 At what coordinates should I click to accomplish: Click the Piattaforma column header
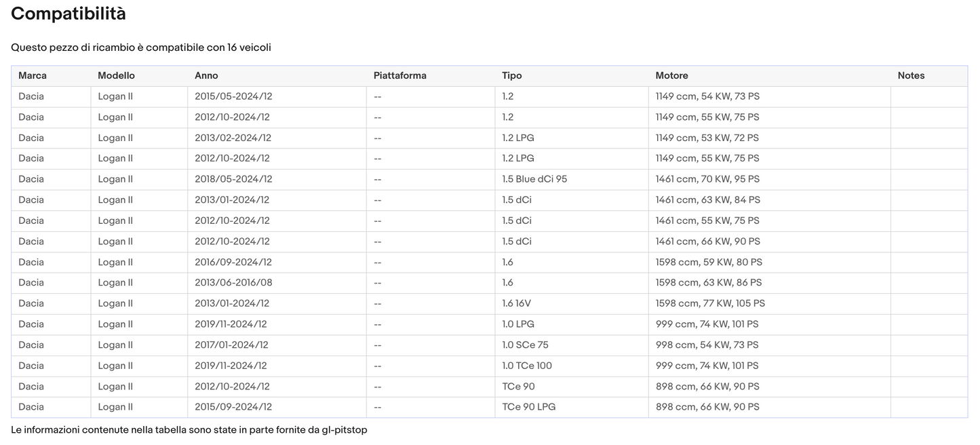399,76
